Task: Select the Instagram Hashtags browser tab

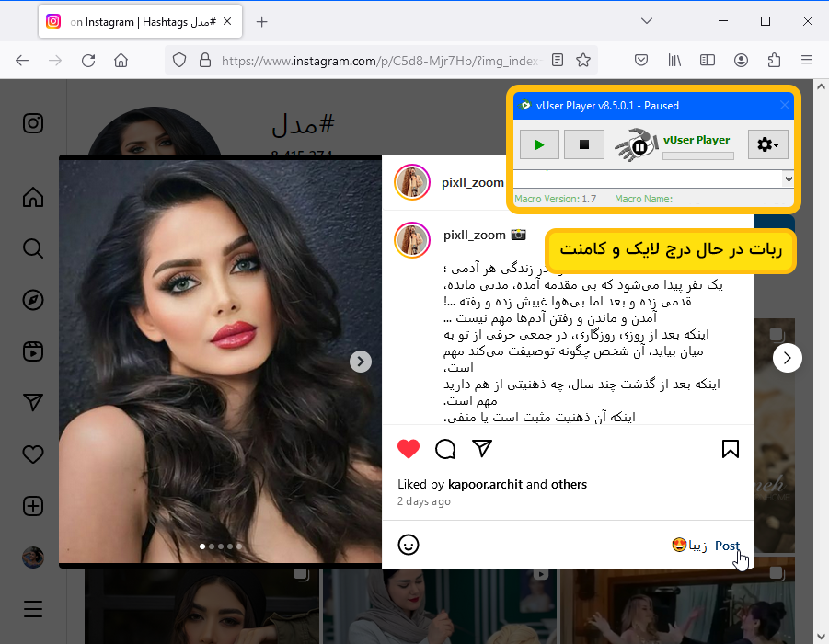Action: [140, 22]
